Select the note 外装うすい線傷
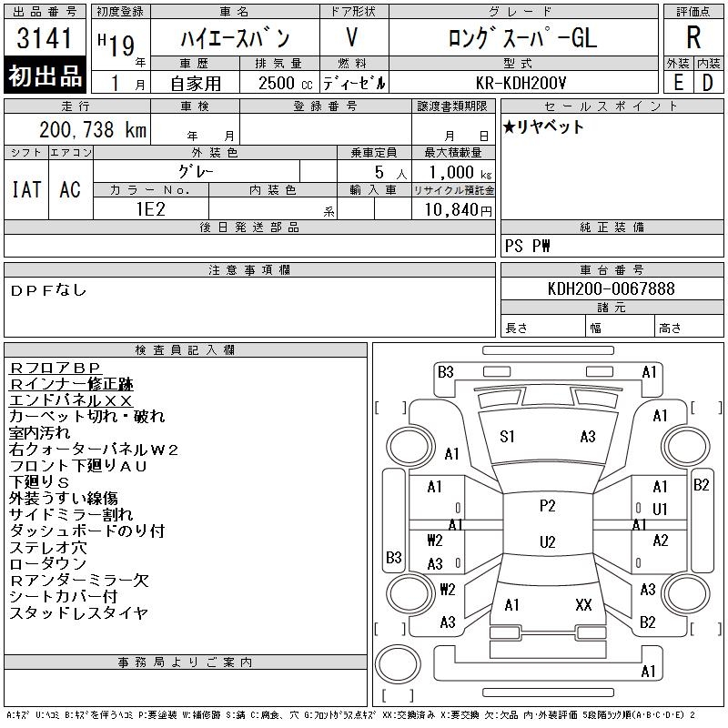This screenshot has width=728, height=728. 63,498
